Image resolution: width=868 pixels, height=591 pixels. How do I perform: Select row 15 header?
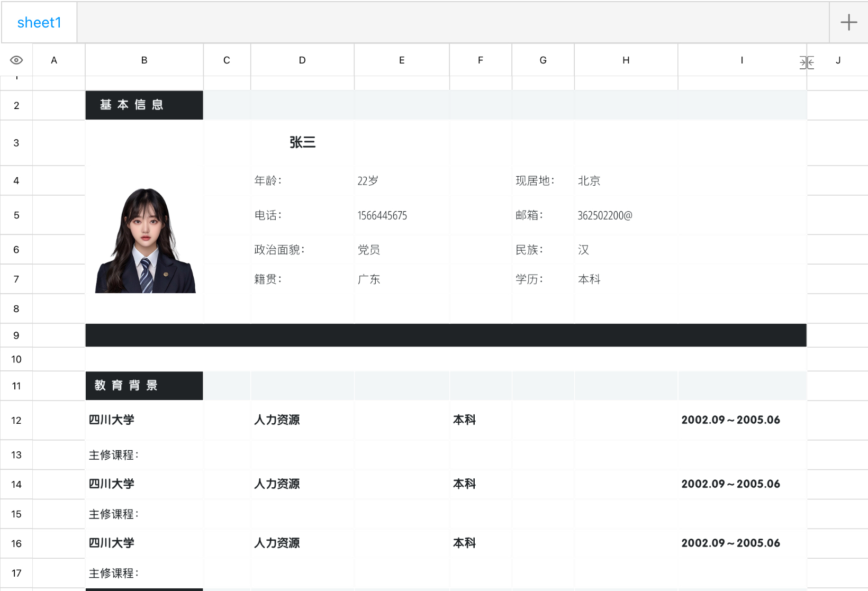click(x=16, y=514)
